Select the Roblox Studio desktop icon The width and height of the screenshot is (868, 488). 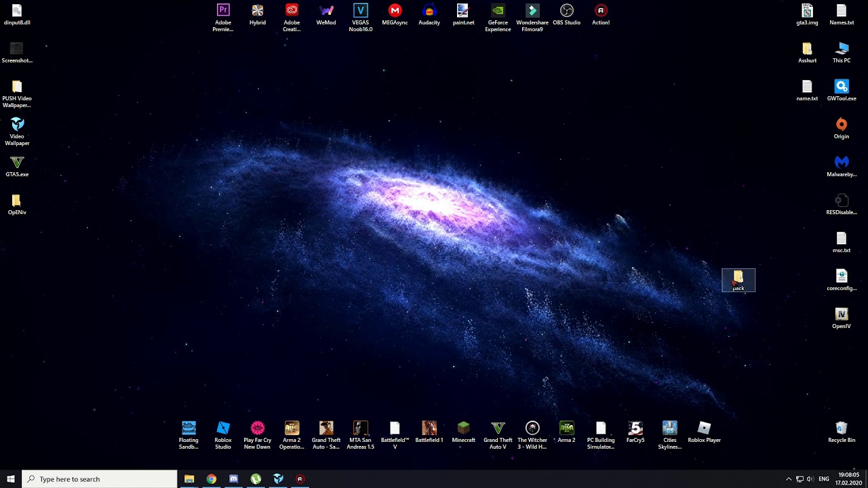coord(223,435)
